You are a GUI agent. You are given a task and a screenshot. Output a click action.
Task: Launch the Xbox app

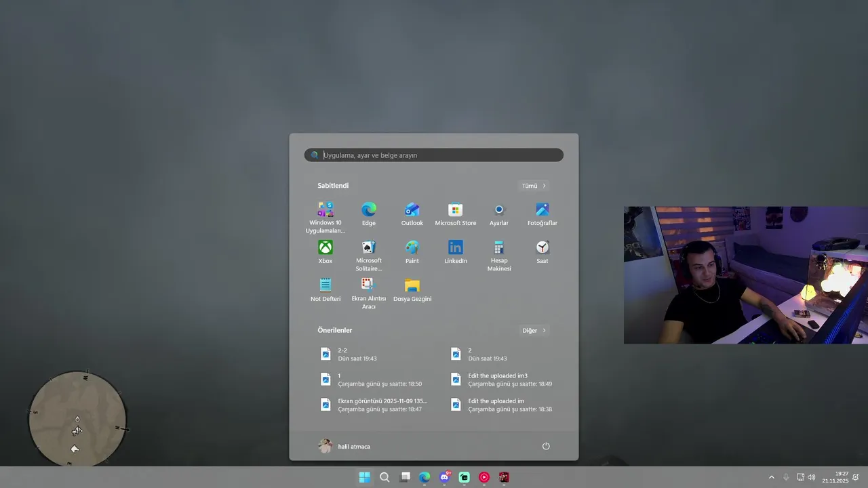point(325,252)
